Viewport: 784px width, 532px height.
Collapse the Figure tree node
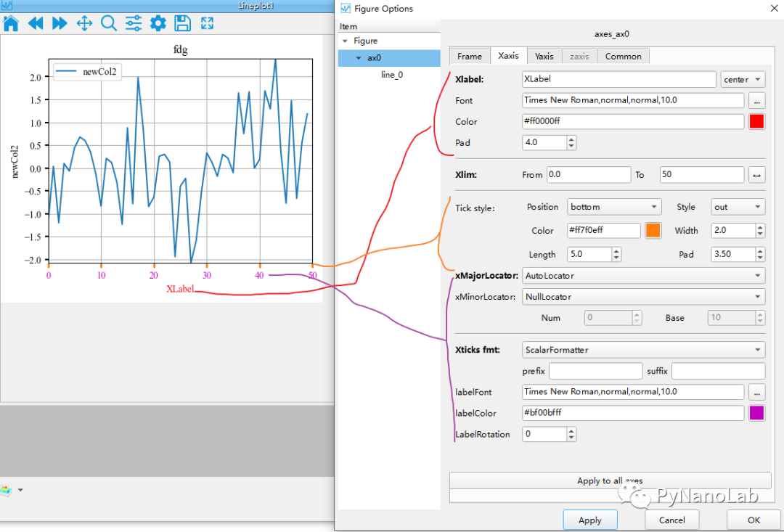[x=345, y=41]
